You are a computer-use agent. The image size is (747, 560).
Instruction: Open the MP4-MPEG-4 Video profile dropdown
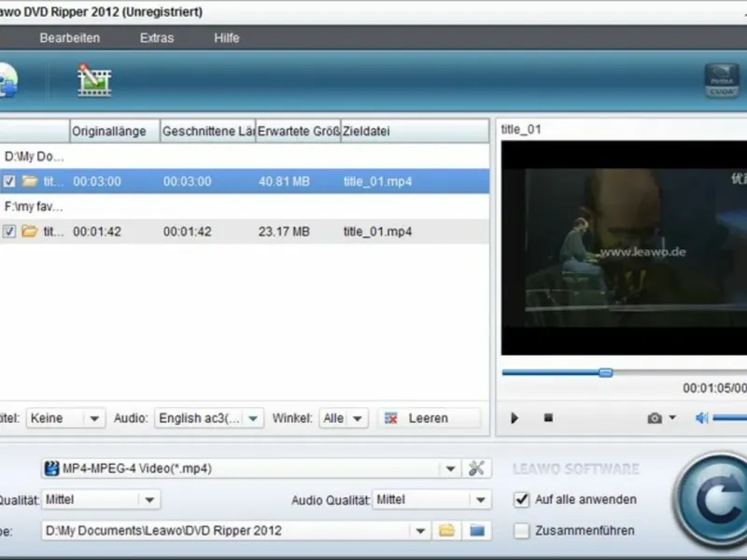pyautogui.click(x=450, y=469)
